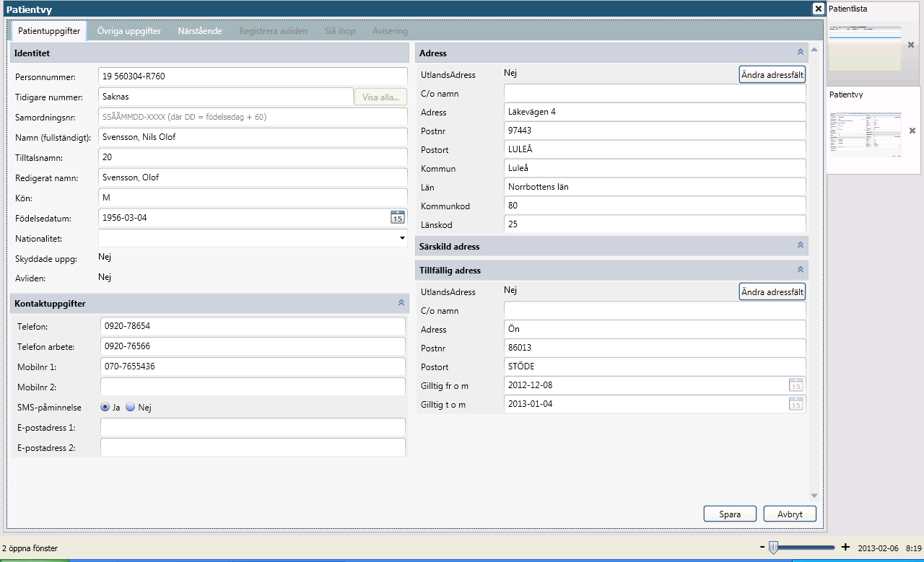Open the Närstående tab
The width and height of the screenshot is (924, 562).
[200, 31]
